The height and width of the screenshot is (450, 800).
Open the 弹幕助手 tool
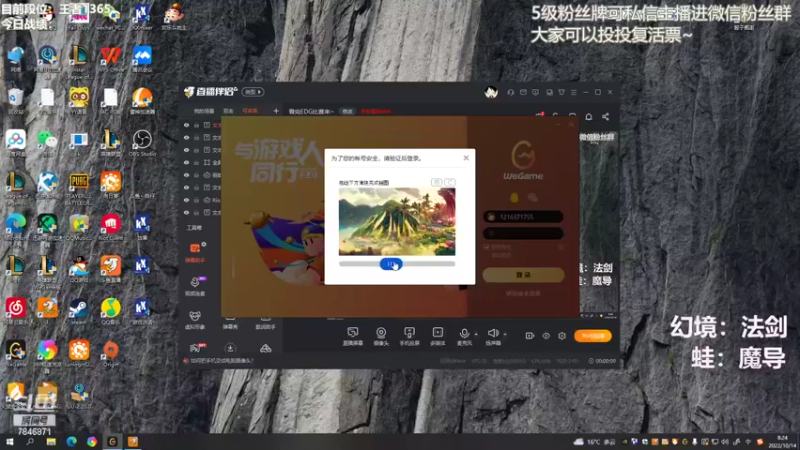(195, 252)
